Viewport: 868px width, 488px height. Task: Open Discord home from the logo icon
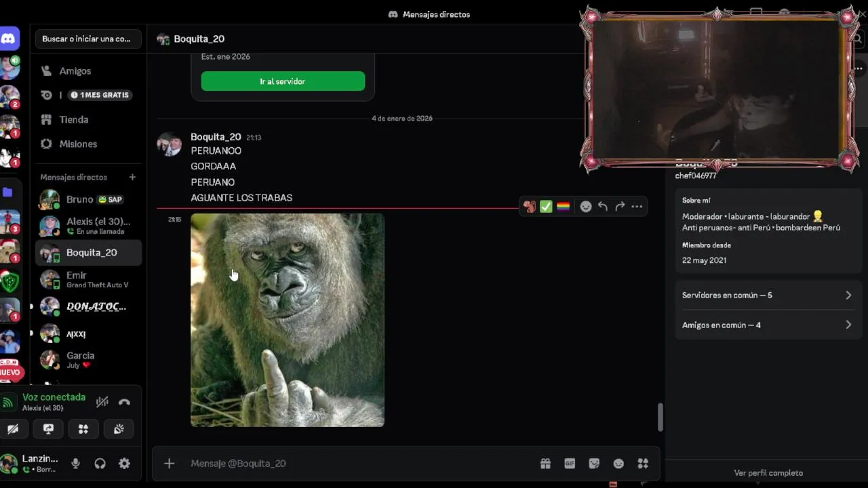[x=9, y=39]
